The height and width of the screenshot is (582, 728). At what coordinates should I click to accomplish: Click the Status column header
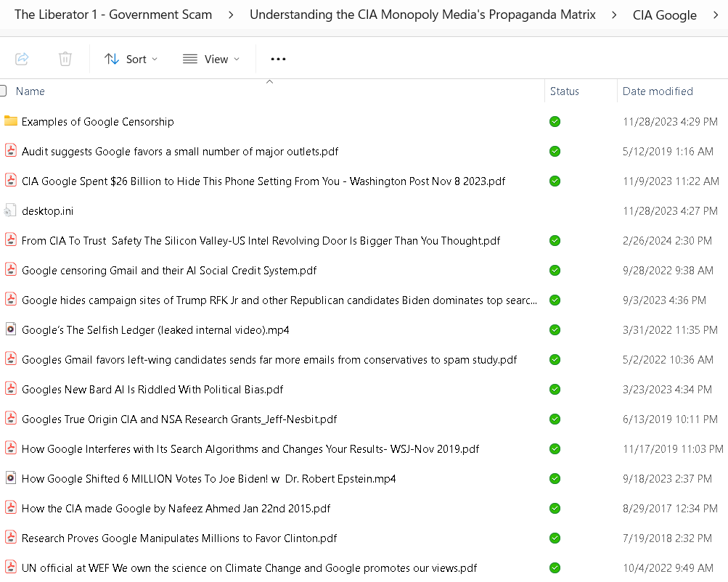[x=565, y=91]
